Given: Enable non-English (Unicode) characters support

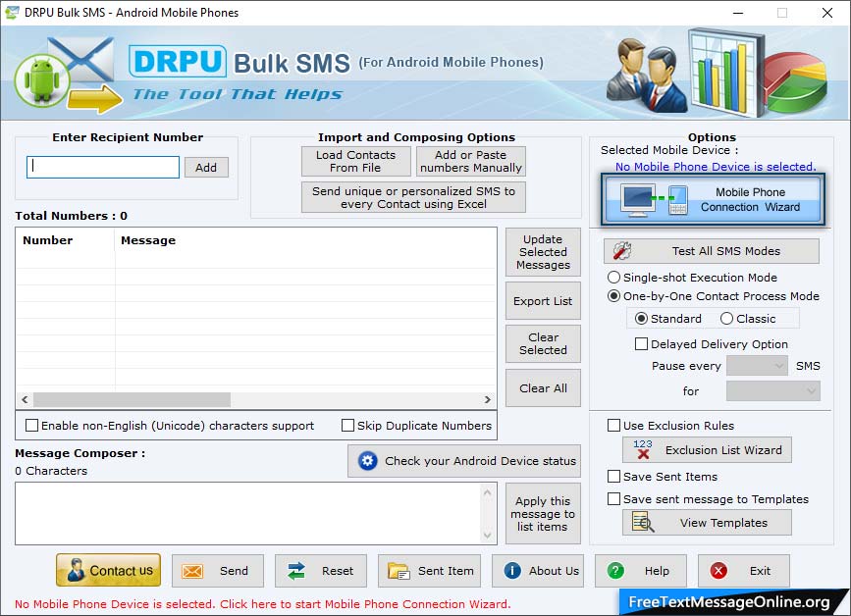Looking at the screenshot, I should click(32, 425).
